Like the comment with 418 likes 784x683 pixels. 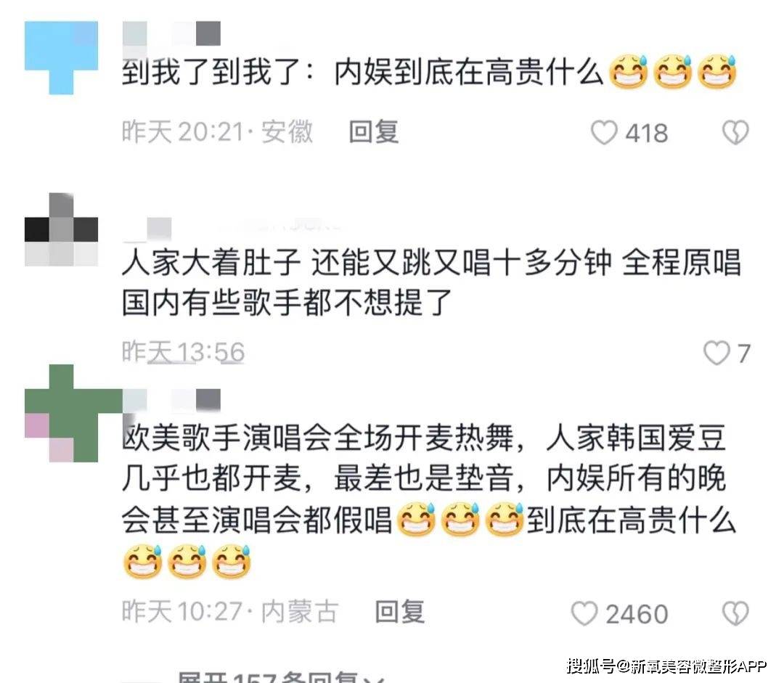604,133
